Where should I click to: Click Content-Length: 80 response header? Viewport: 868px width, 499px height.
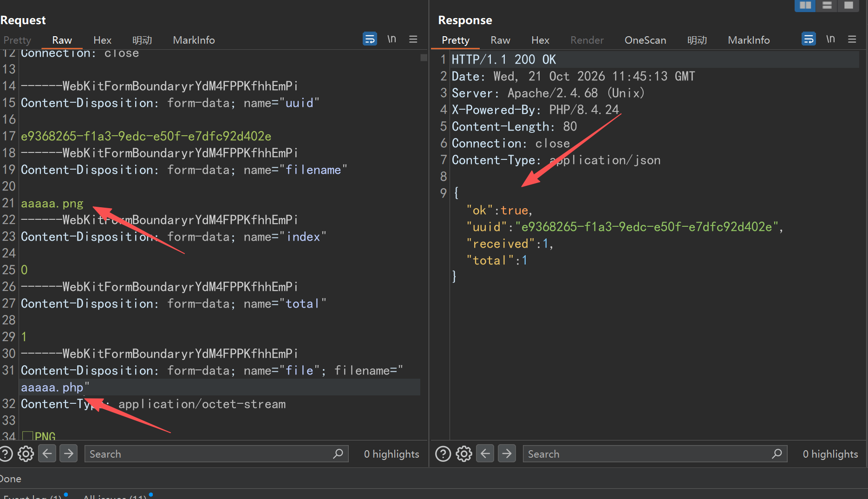[x=514, y=126]
